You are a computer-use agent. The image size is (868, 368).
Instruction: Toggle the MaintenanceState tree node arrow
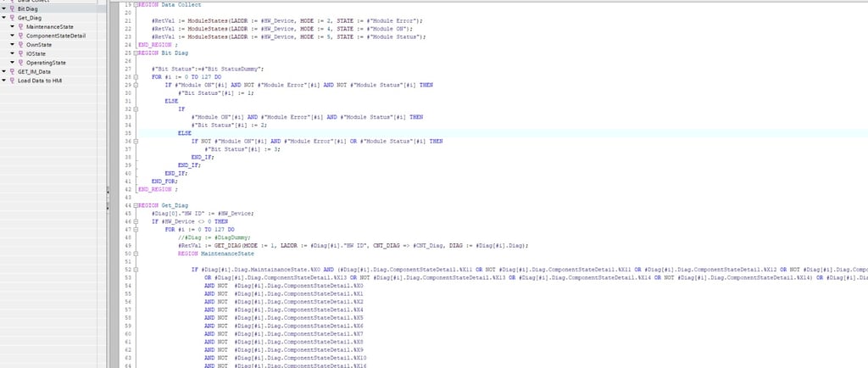[12, 26]
